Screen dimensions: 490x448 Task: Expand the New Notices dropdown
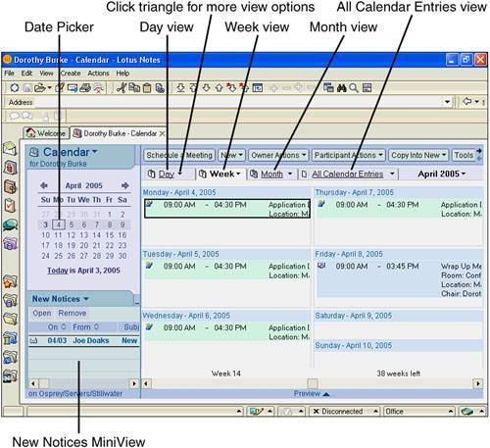pyautogui.click(x=86, y=299)
